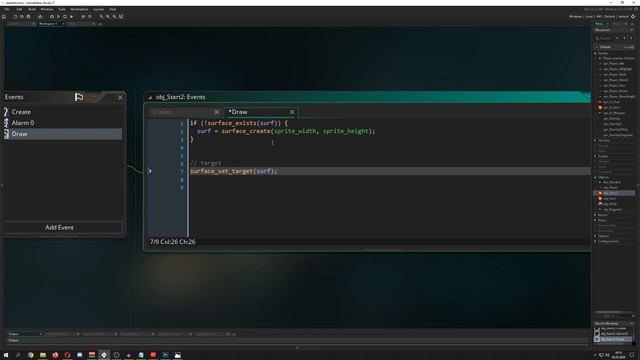Run the game with the play icon
The image size is (640, 360).
pyautogui.click(x=58, y=17)
